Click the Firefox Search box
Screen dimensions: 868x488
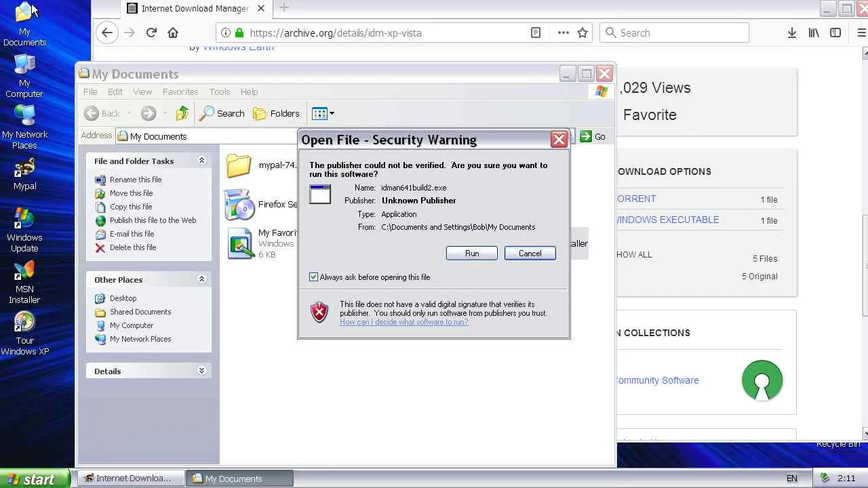675,33
